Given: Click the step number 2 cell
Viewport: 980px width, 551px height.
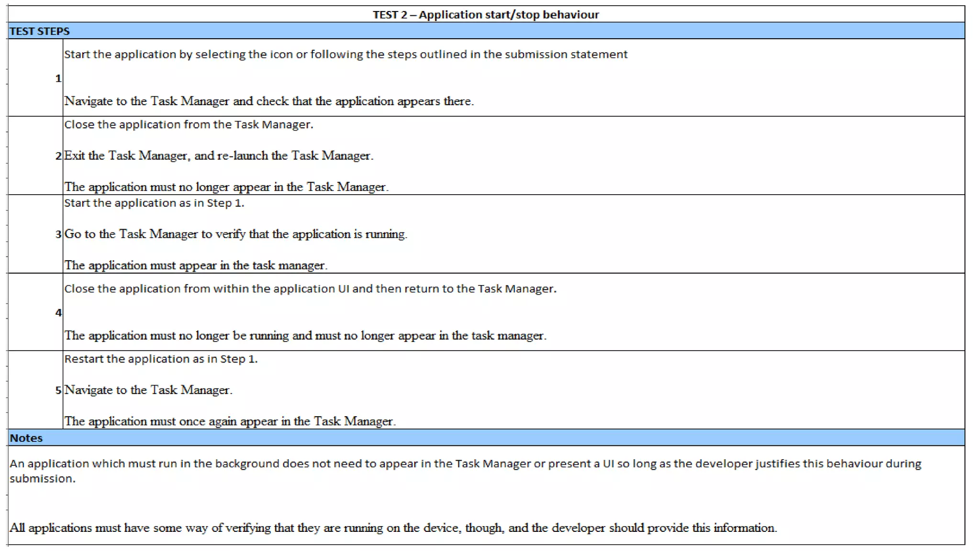Looking at the screenshot, I should pos(58,156).
